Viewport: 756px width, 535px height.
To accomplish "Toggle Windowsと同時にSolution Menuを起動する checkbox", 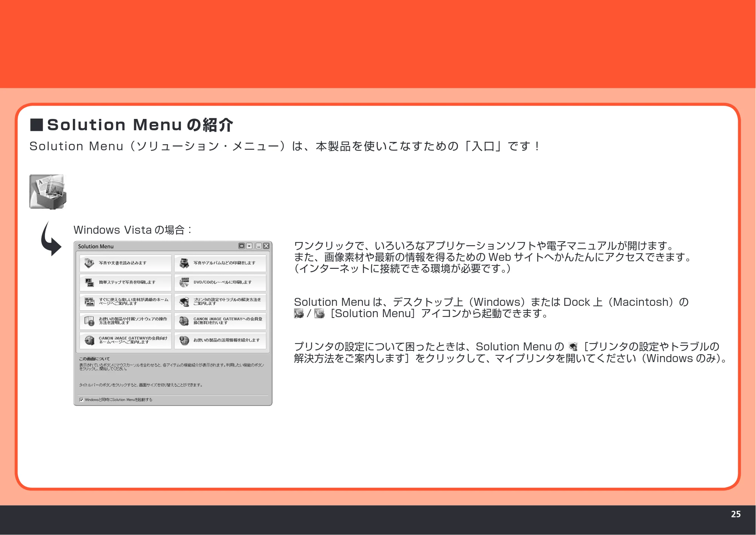I will click(x=81, y=399).
